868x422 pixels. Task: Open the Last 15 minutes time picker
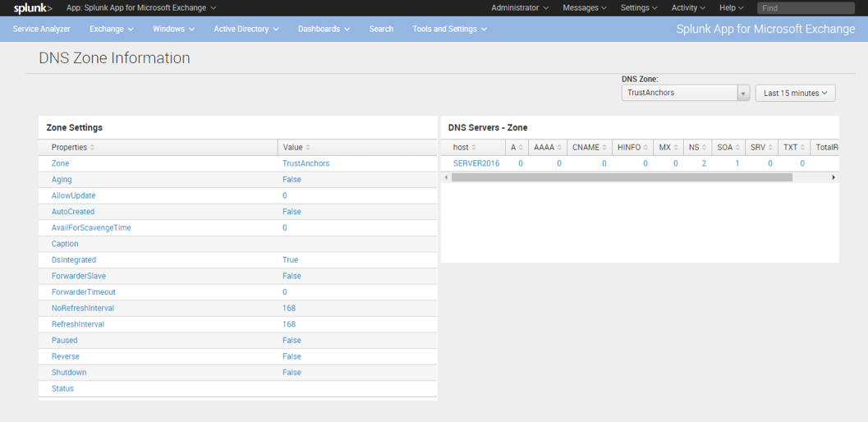pyautogui.click(x=795, y=93)
